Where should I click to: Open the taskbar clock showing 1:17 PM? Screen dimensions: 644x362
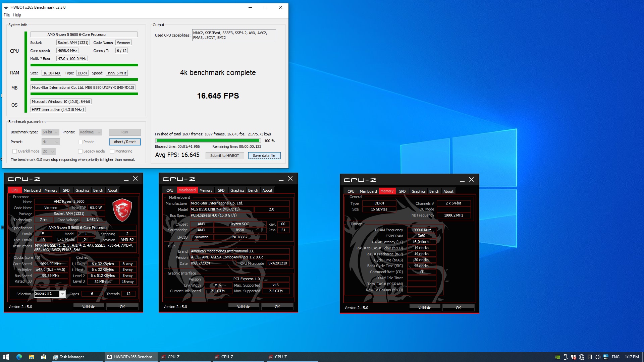632,357
